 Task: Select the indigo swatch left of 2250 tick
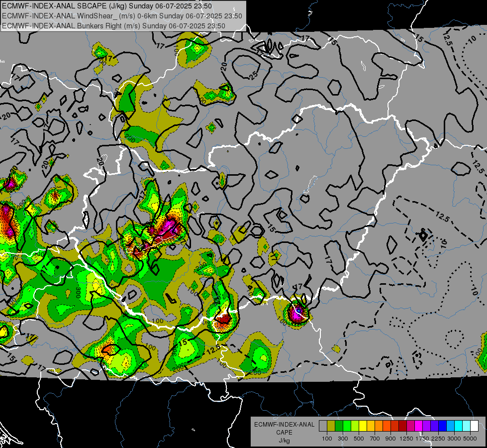pos(434,426)
